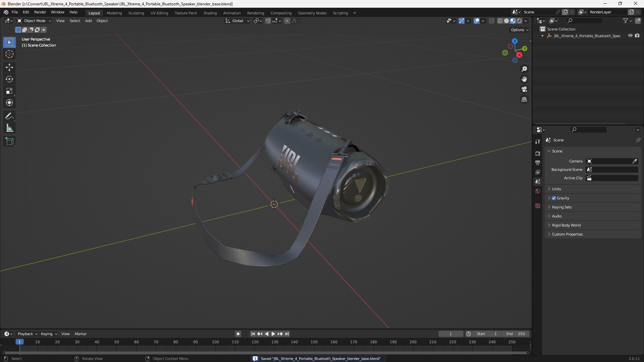Add a new workspace with plus button
The image size is (644, 362).
click(x=355, y=13)
